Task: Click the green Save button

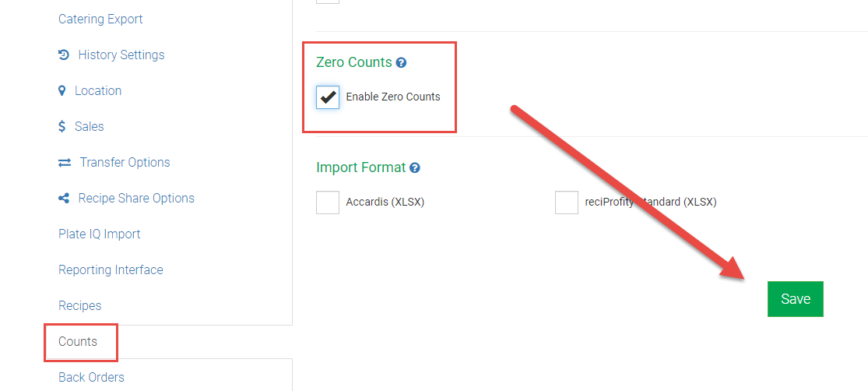Action: pos(795,299)
